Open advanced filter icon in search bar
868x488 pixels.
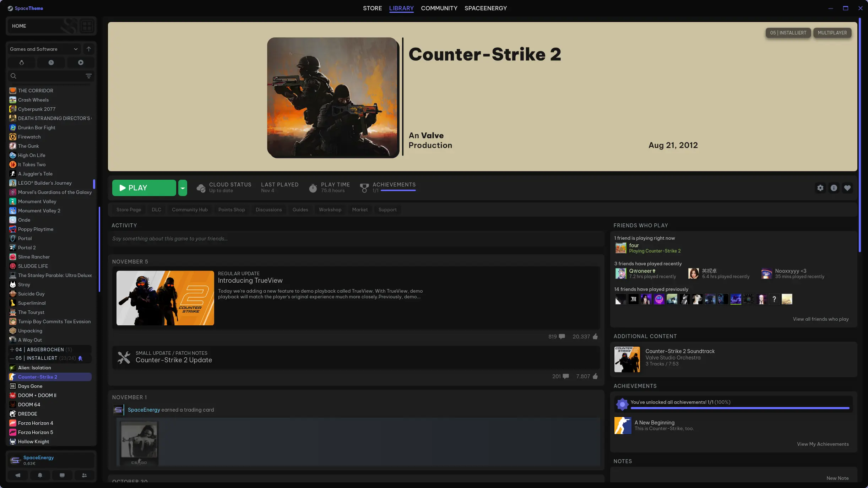[89, 76]
